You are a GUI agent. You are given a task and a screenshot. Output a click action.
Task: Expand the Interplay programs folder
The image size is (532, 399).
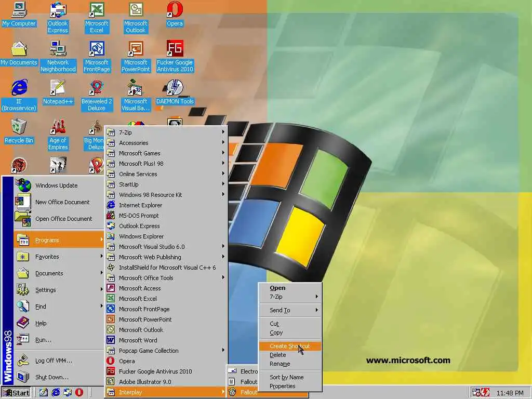[166, 392]
